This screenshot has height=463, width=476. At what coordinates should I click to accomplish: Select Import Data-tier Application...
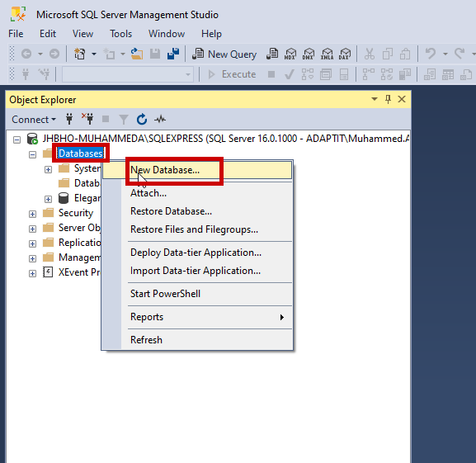coord(197,271)
